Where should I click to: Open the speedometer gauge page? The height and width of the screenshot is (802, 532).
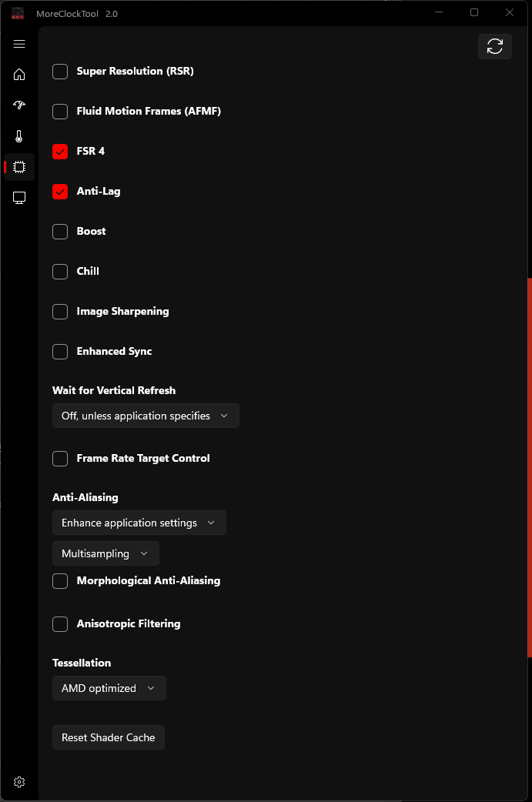click(x=19, y=105)
